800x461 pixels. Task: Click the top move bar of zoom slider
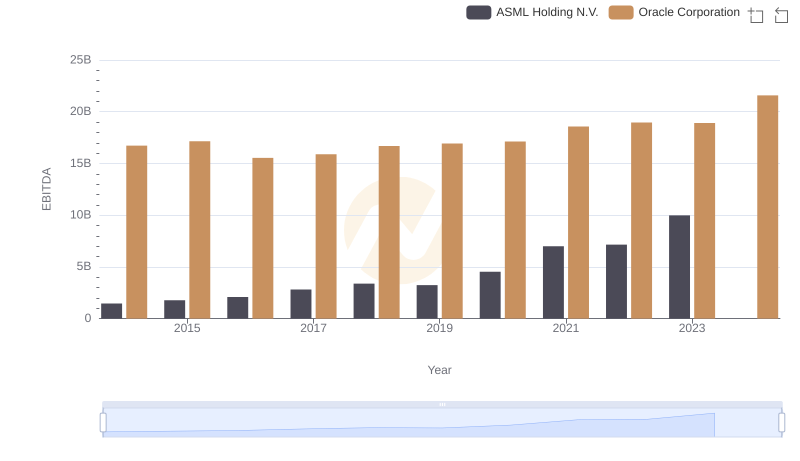[442, 404]
